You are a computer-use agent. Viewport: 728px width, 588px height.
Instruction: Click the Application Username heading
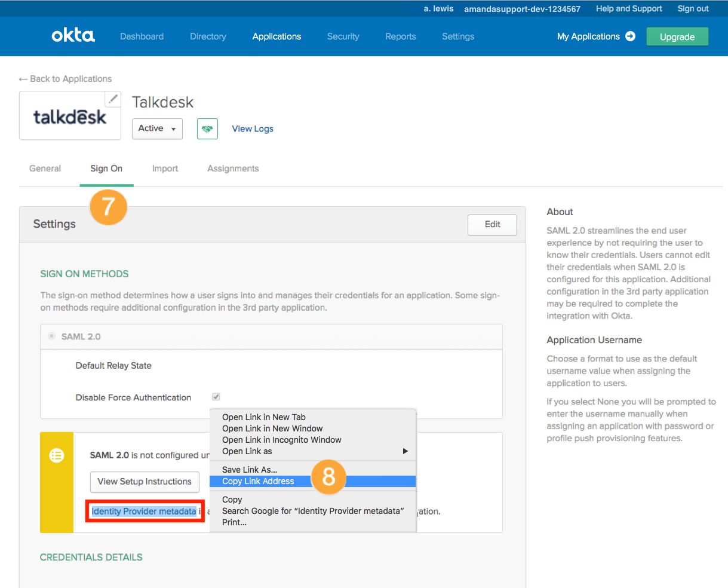pyautogui.click(x=594, y=339)
